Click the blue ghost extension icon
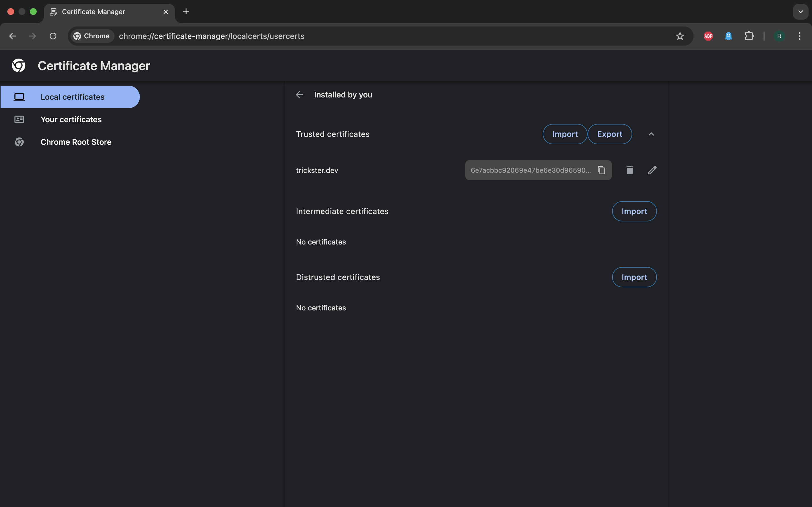 click(x=728, y=36)
